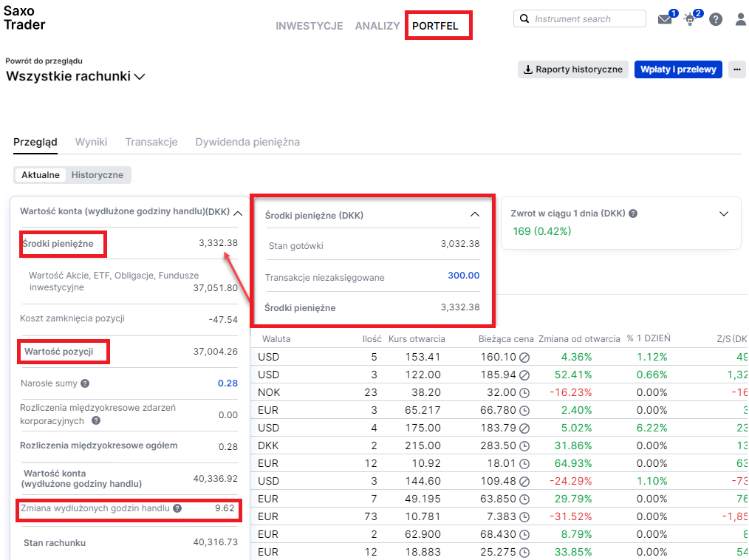Viewport: 749px width, 560px height.
Task: Switch to Historyczne view
Action: click(x=98, y=175)
